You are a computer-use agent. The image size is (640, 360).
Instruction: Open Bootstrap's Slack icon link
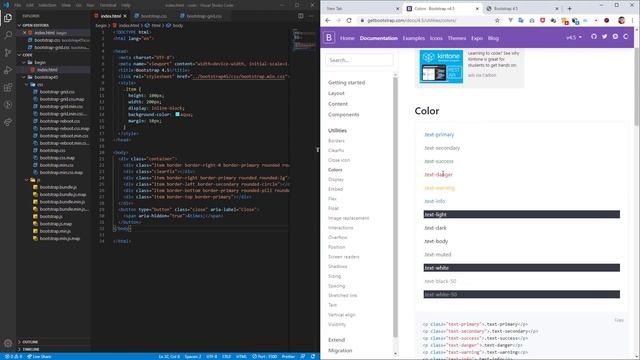click(x=615, y=37)
